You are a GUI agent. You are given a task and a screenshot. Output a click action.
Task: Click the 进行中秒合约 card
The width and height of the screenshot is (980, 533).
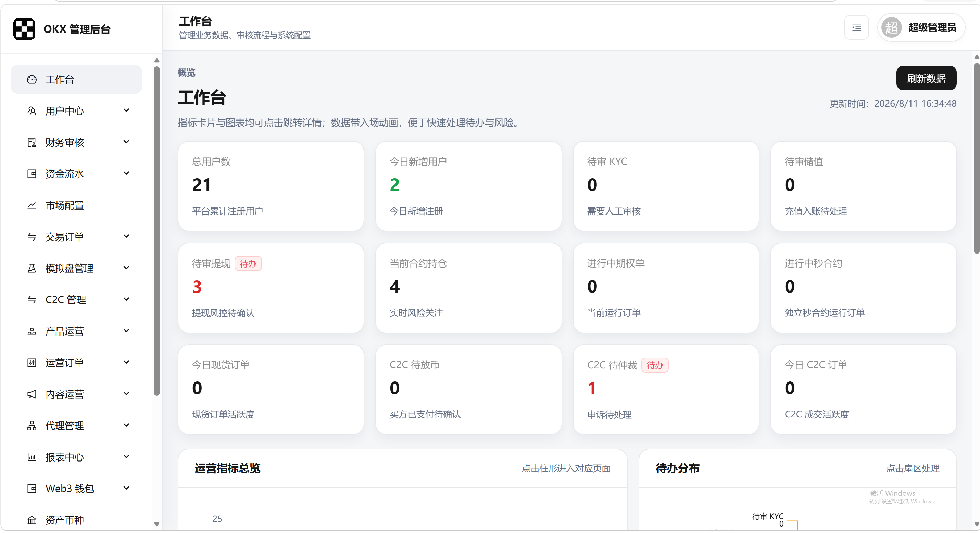click(863, 288)
